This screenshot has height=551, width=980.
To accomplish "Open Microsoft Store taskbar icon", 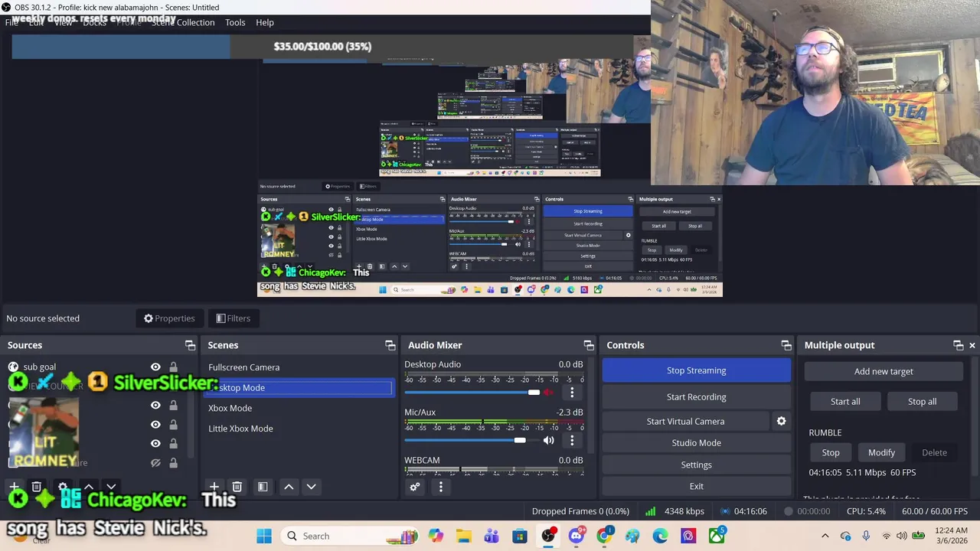I will pyautogui.click(x=520, y=536).
